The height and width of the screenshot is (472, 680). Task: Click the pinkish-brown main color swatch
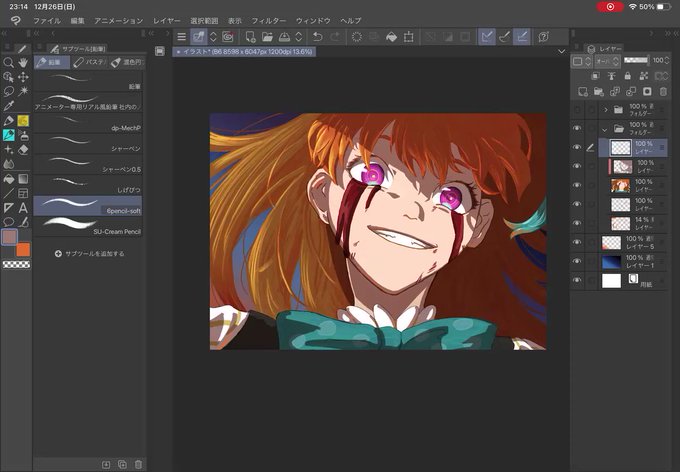click(10, 237)
